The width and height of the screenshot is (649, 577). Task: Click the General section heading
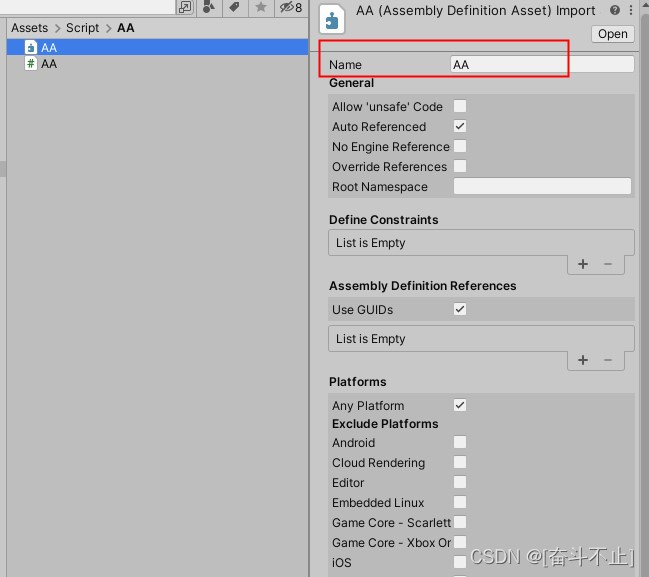tap(351, 83)
